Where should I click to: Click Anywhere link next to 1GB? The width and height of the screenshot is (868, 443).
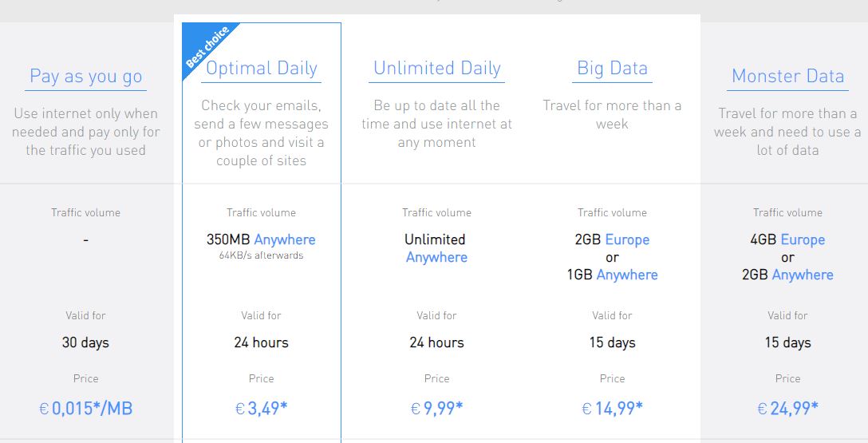[x=627, y=275]
